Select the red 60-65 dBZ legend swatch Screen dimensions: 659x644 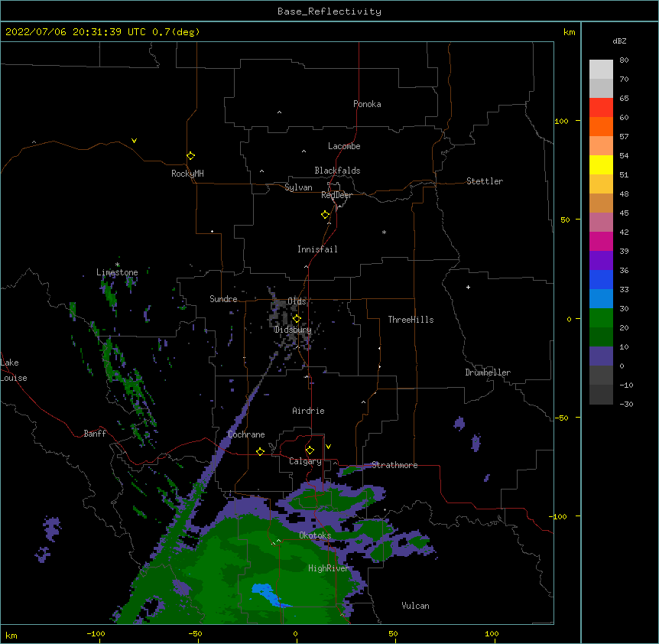pyautogui.click(x=601, y=107)
